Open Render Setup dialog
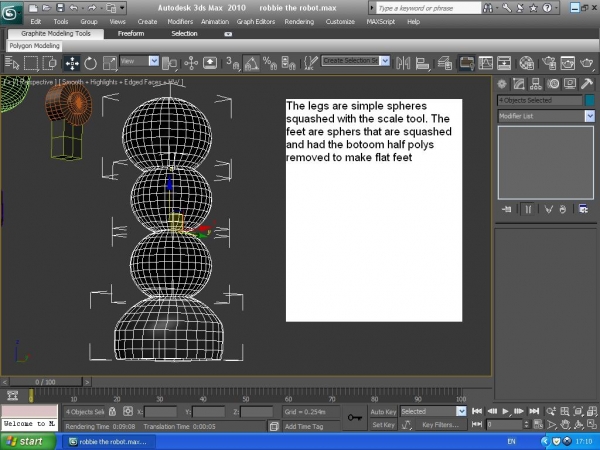The image size is (600, 450). (x=549, y=63)
